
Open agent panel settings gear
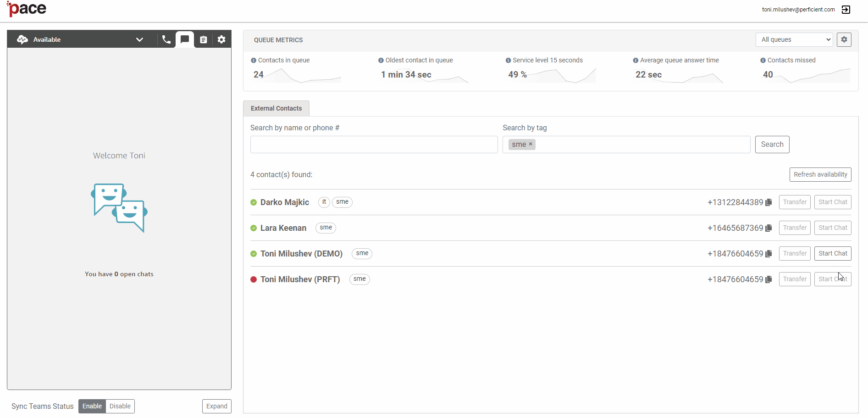[x=221, y=39]
